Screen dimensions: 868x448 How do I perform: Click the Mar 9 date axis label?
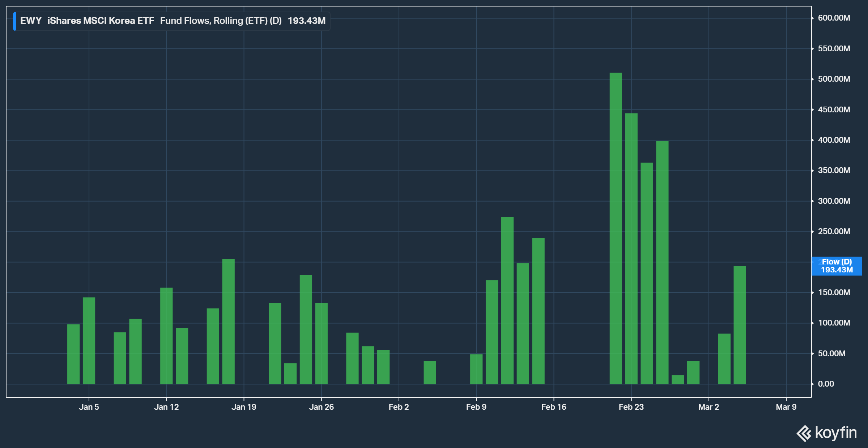(786, 407)
